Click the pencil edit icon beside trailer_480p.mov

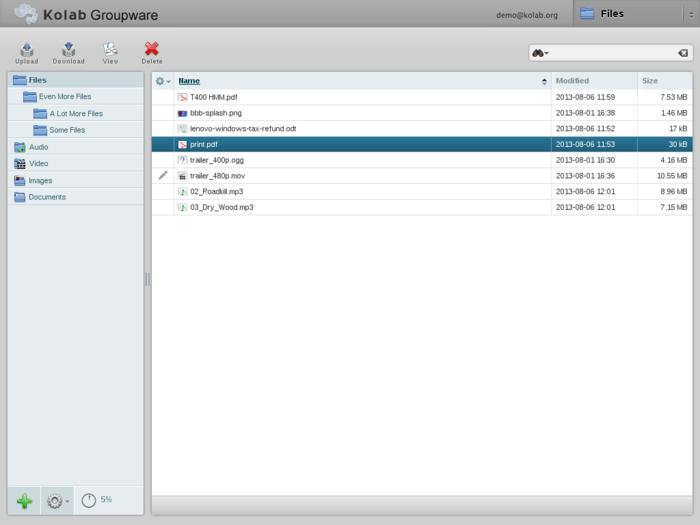[x=163, y=175]
